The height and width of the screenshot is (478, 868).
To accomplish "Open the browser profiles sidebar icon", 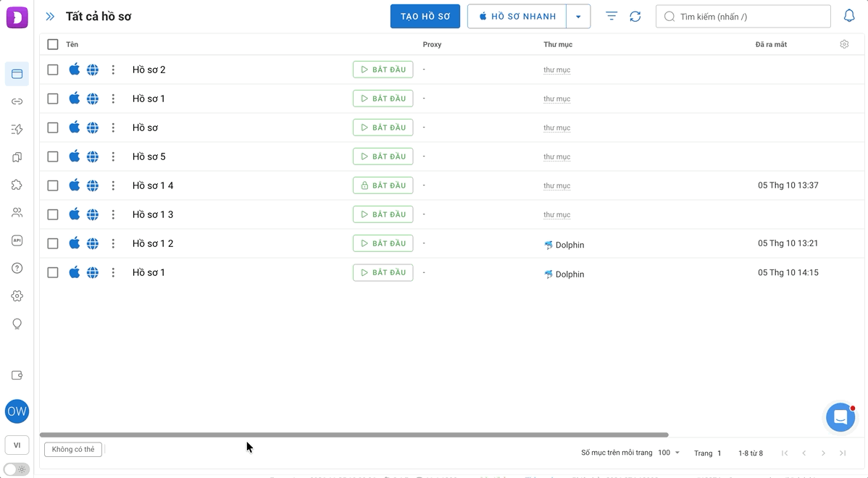I will 17,74.
